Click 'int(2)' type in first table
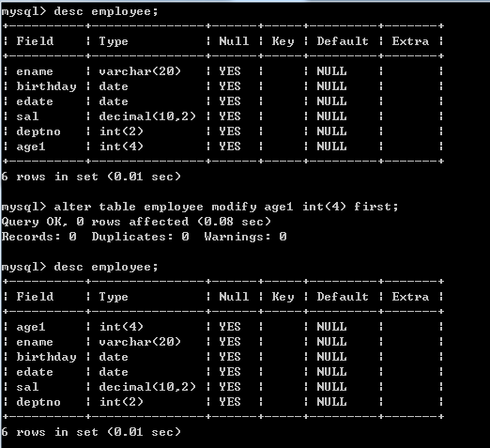This screenshot has height=448, width=490. pos(121,131)
